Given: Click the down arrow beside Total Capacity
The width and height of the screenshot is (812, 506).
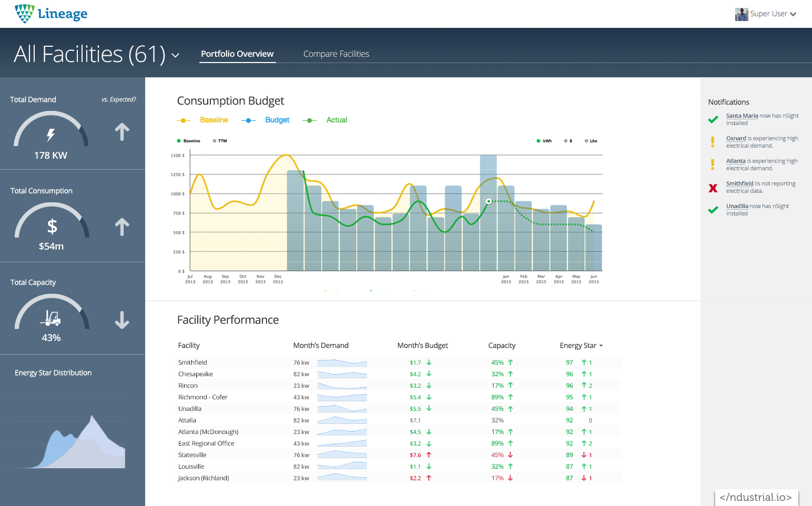Looking at the screenshot, I should click(x=122, y=319).
